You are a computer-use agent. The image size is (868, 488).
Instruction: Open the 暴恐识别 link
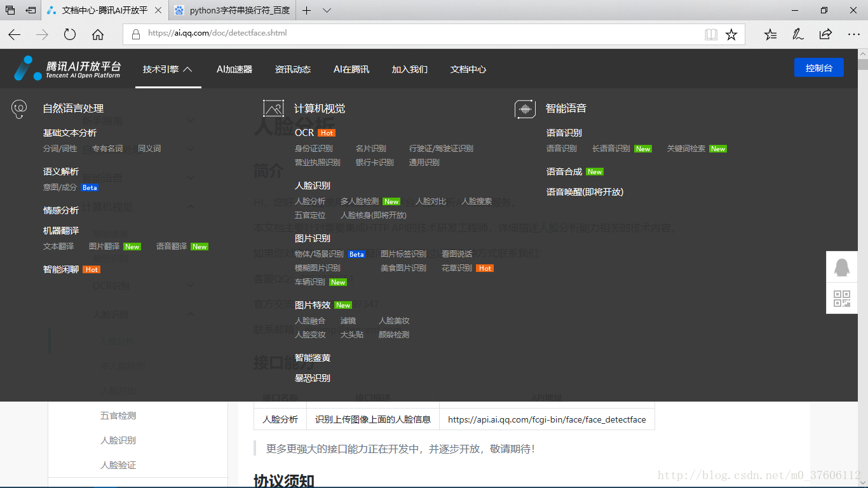click(x=313, y=378)
